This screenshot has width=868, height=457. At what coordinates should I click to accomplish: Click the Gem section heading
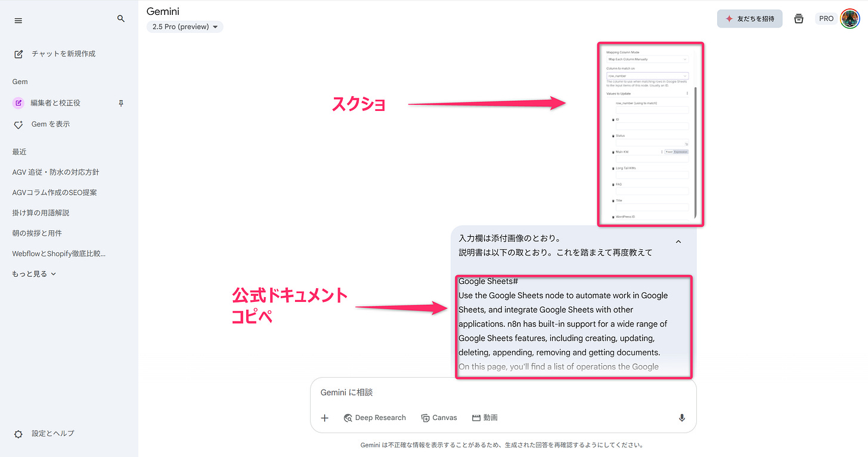click(20, 82)
